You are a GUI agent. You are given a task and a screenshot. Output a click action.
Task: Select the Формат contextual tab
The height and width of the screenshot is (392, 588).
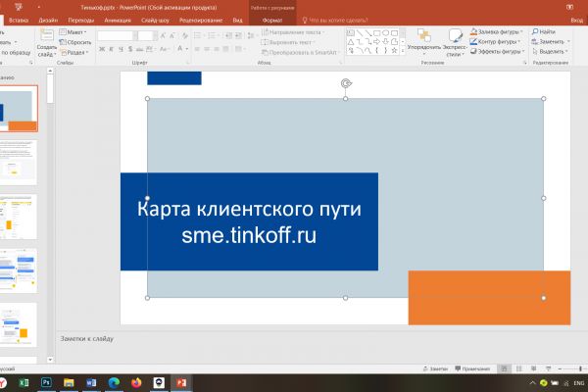[x=272, y=21]
